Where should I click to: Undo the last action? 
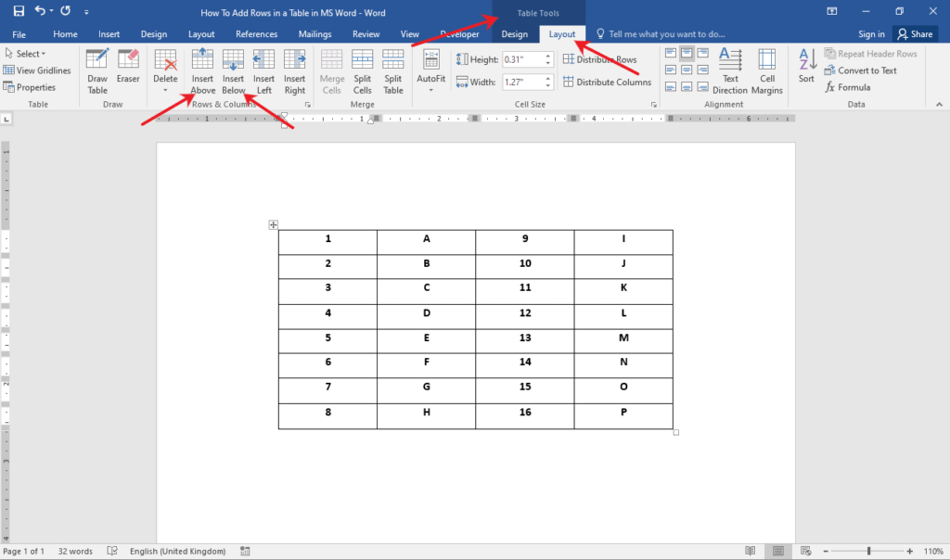click(x=40, y=11)
